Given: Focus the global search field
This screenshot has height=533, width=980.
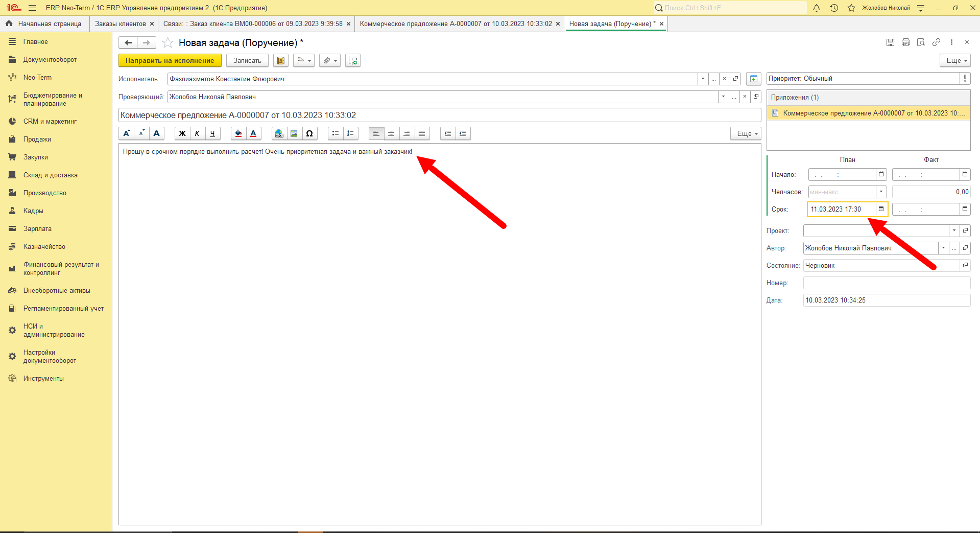Looking at the screenshot, I should [730, 8].
